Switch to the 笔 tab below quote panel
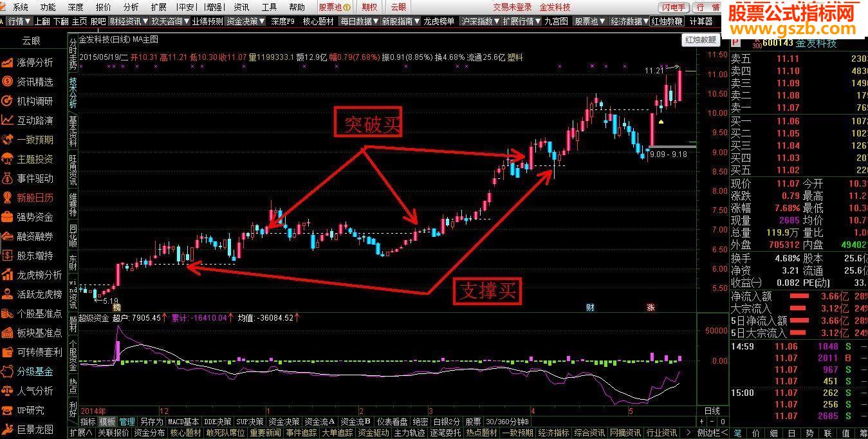The height and width of the screenshot is (439, 868). coord(737,433)
